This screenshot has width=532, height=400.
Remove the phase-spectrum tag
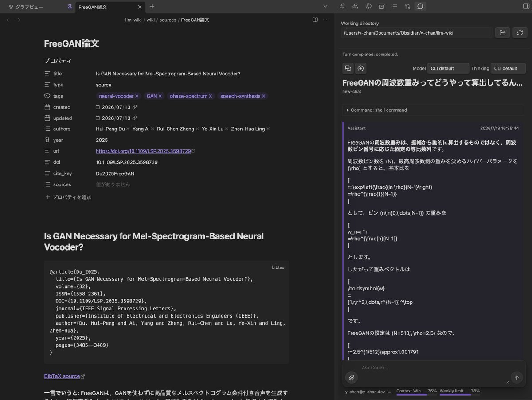[211, 96]
